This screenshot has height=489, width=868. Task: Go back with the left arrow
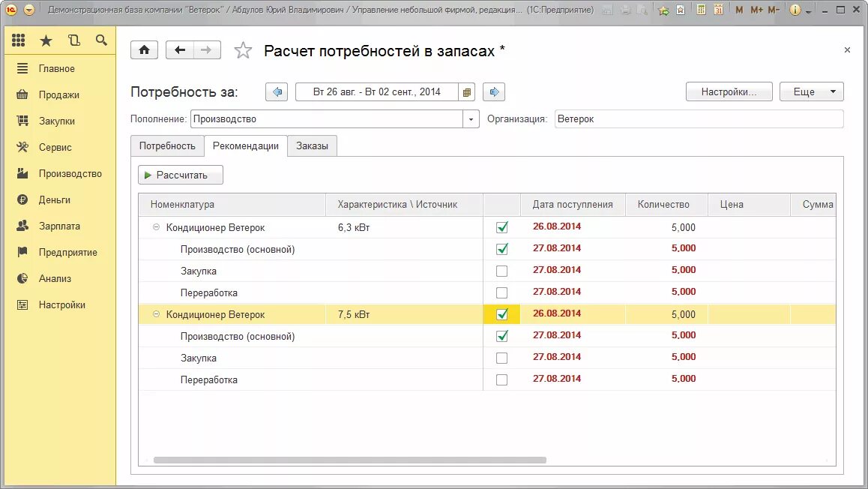(x=180, y=49)
